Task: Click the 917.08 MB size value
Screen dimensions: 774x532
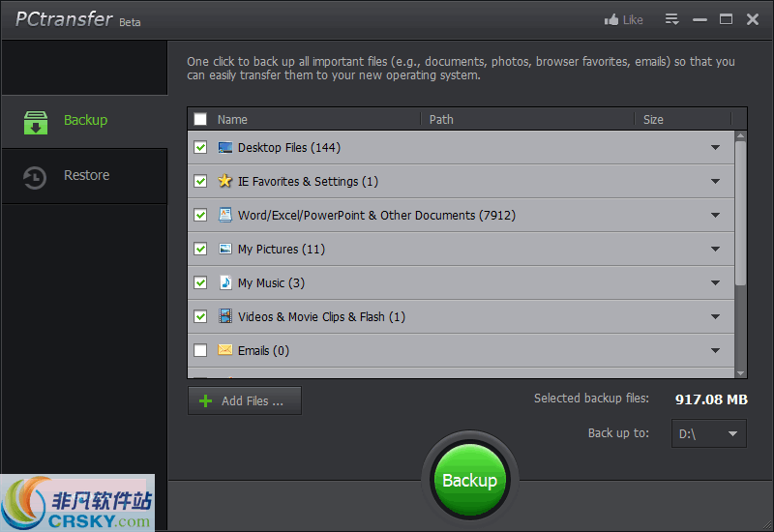Action: click(711, 399)
